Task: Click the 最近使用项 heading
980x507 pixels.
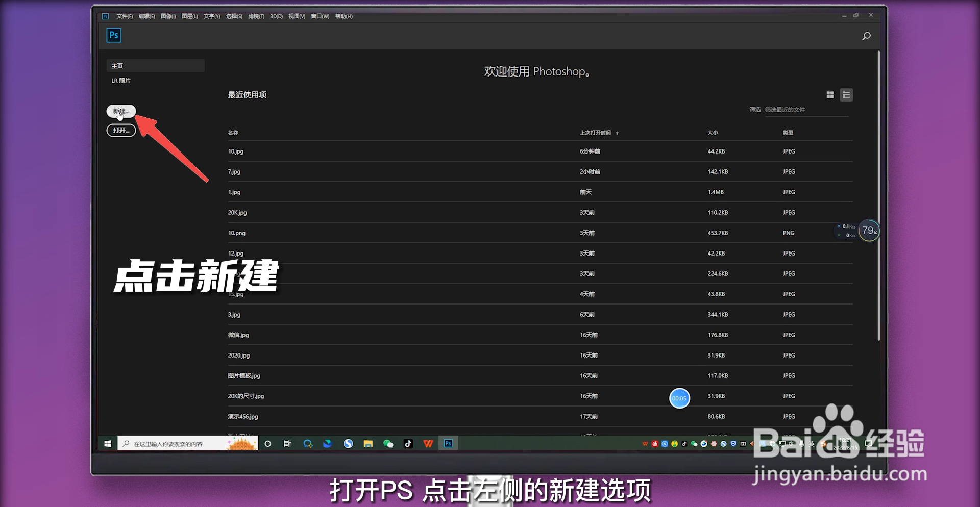Action: click(x=247, y=95)
